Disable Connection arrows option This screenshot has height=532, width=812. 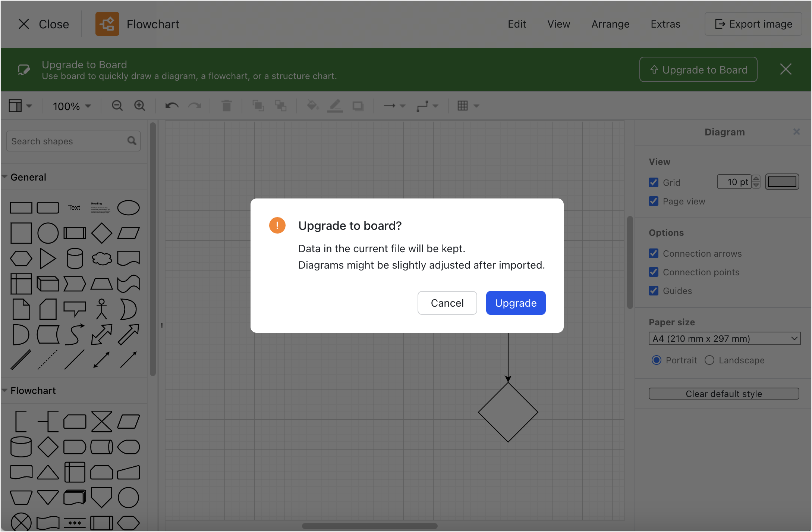654,253
